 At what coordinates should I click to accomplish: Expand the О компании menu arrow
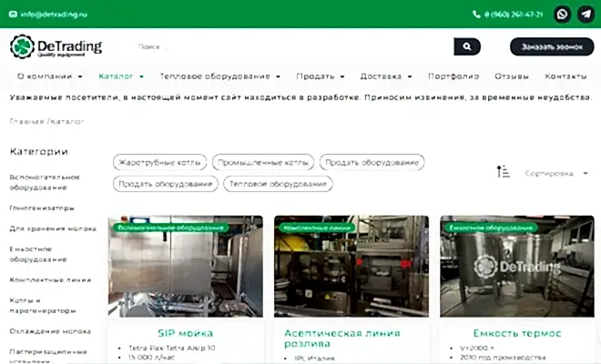pos(80,76)
